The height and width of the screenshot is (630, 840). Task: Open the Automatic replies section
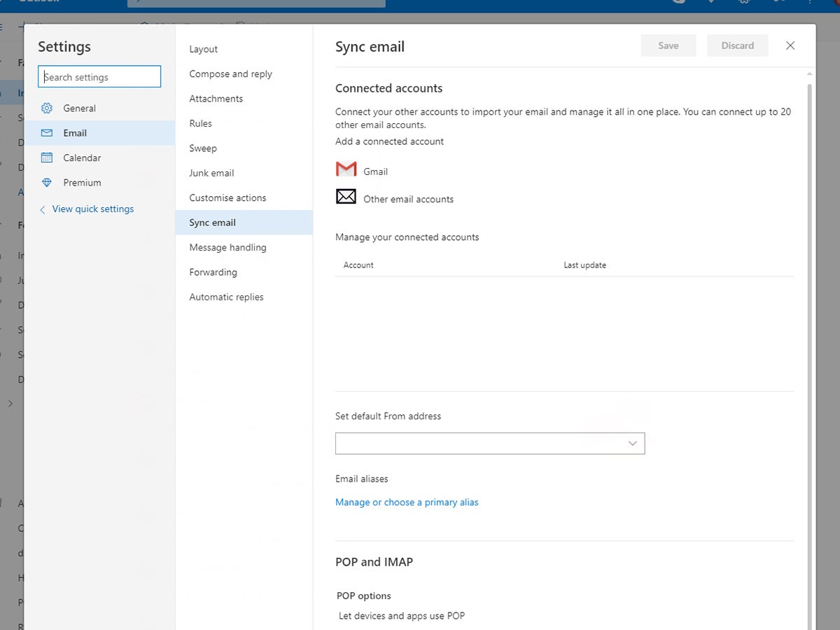(x=226, y=297)
